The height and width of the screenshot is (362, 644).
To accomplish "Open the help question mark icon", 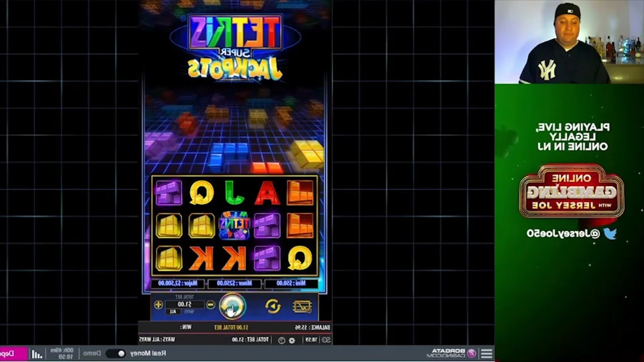I will click(x=281, y=340).
